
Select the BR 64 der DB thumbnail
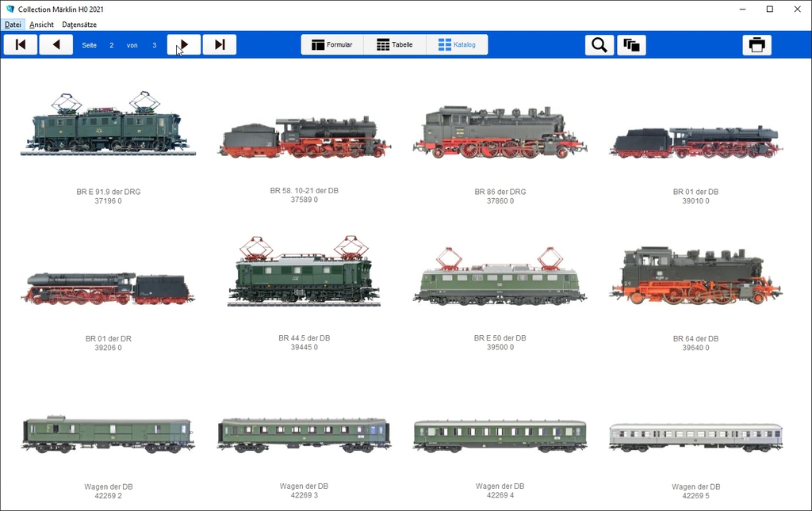pos(695,277)
